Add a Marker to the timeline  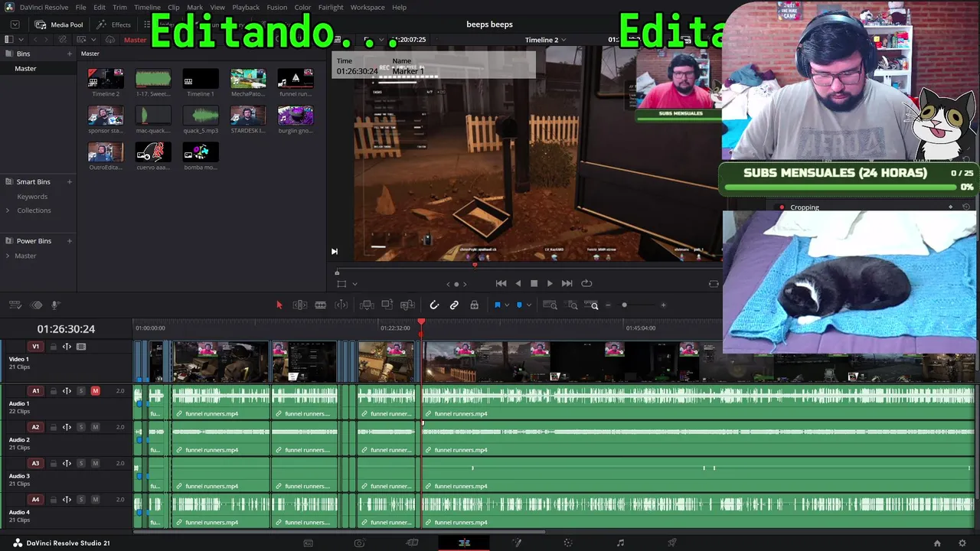coord(519,305)
